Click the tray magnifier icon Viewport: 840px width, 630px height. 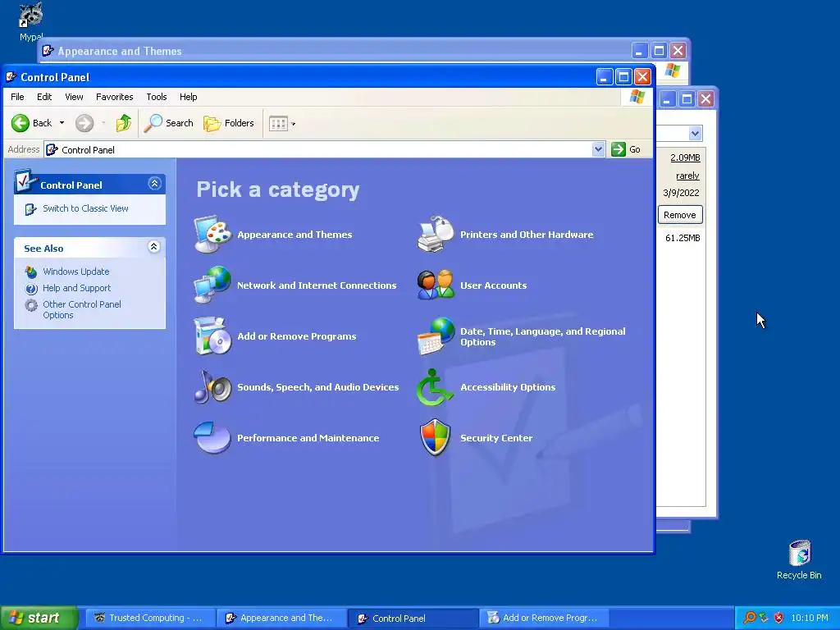click(750, 618)
